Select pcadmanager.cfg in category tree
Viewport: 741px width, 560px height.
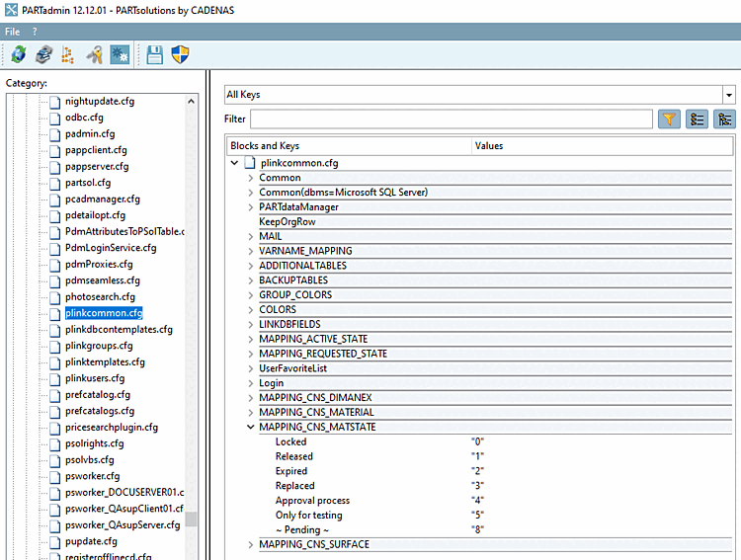tap(103, 200)
